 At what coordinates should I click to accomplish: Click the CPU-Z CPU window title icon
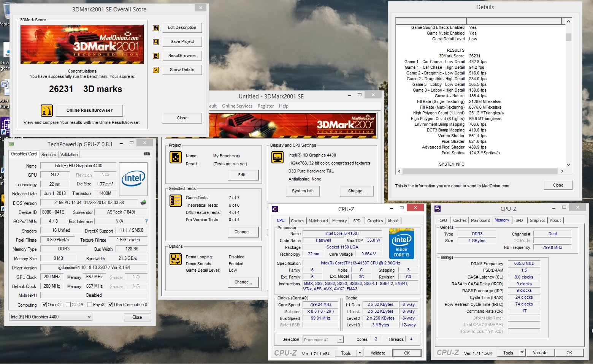click(275, 209)
